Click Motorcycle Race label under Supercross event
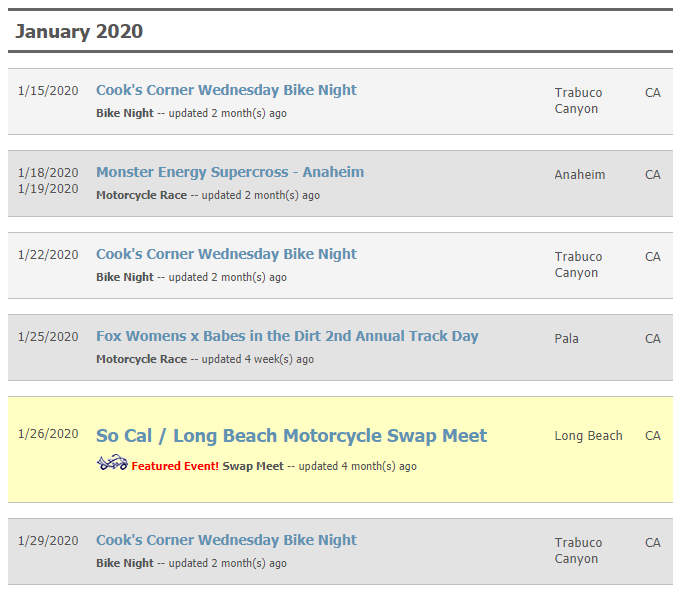 pos(142,196)
